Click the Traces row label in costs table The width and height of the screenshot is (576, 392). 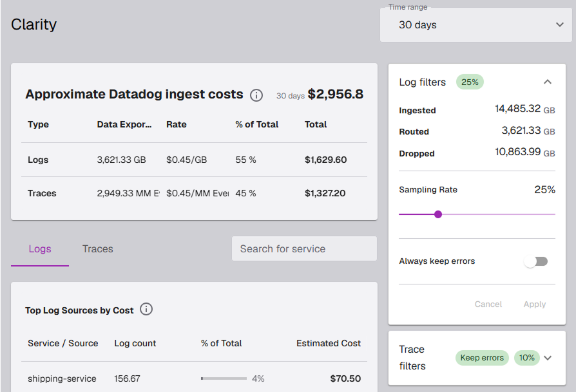click(x=42, y=194)
